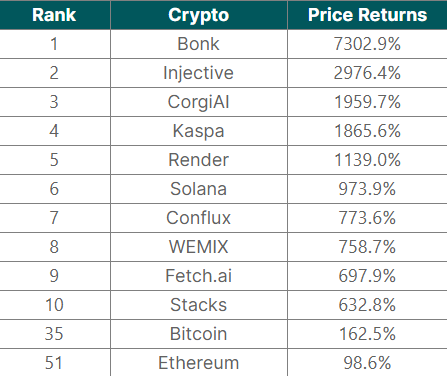Screen dimensions: 447x376
Task: Select the Solana cell
Action: (x=199, y=189)
